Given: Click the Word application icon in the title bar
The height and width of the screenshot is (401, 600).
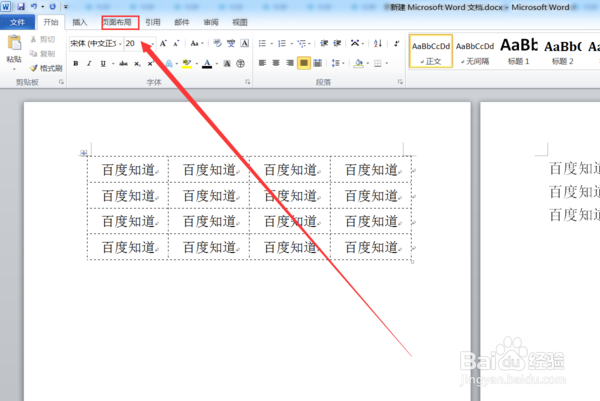Looking at the screenshot, I should pos(6,7).
